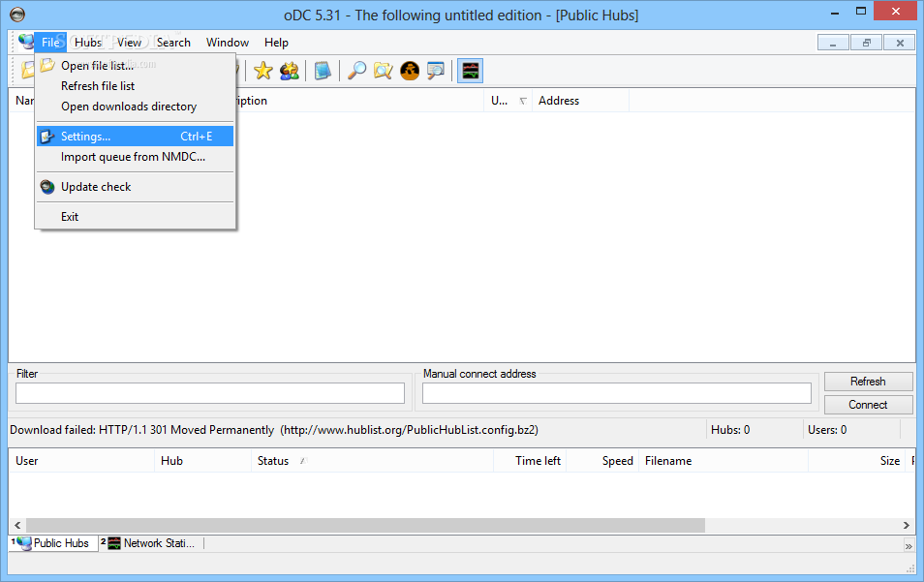924x582 pixels.
Task: Sort transfers by Speed column
Action: pos(602,461)
